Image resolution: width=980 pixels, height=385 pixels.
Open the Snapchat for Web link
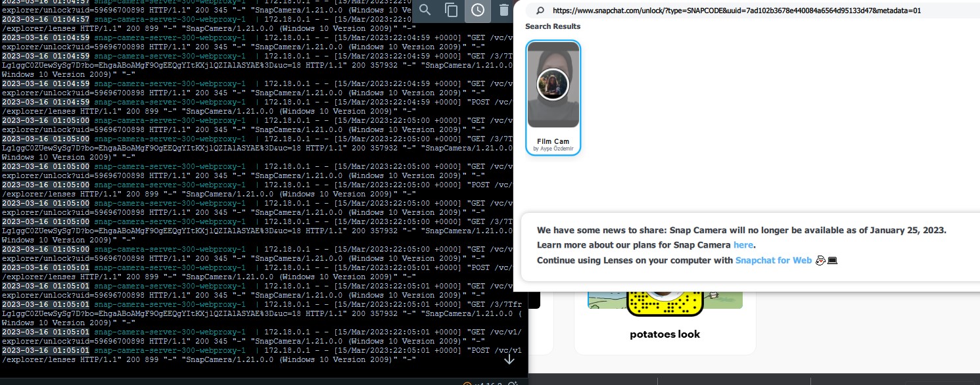click(774, 260)
